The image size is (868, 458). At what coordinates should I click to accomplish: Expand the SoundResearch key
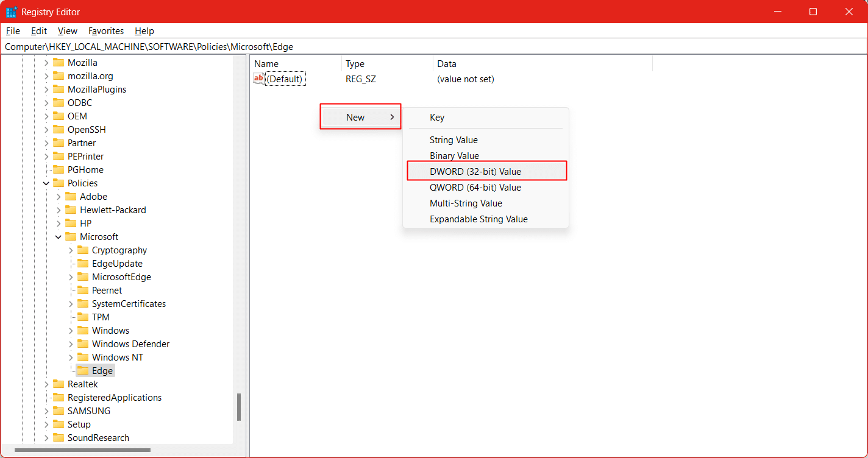coord(46,438)
